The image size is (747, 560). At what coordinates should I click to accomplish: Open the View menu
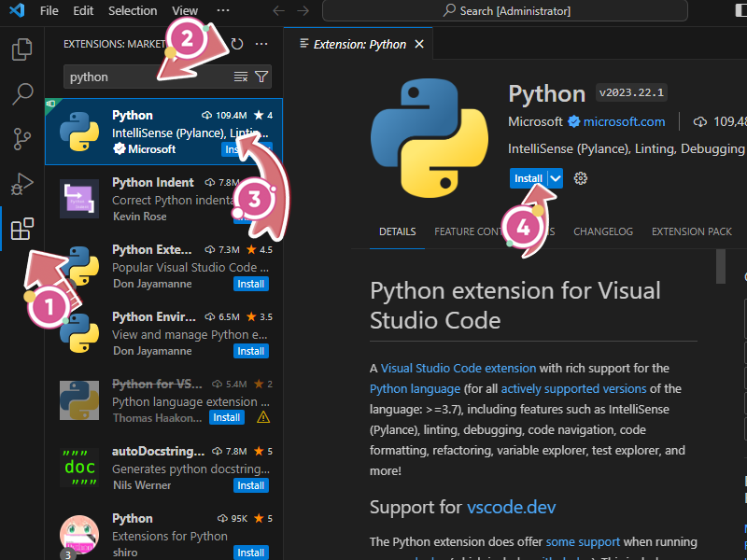(x=185, y=10)
